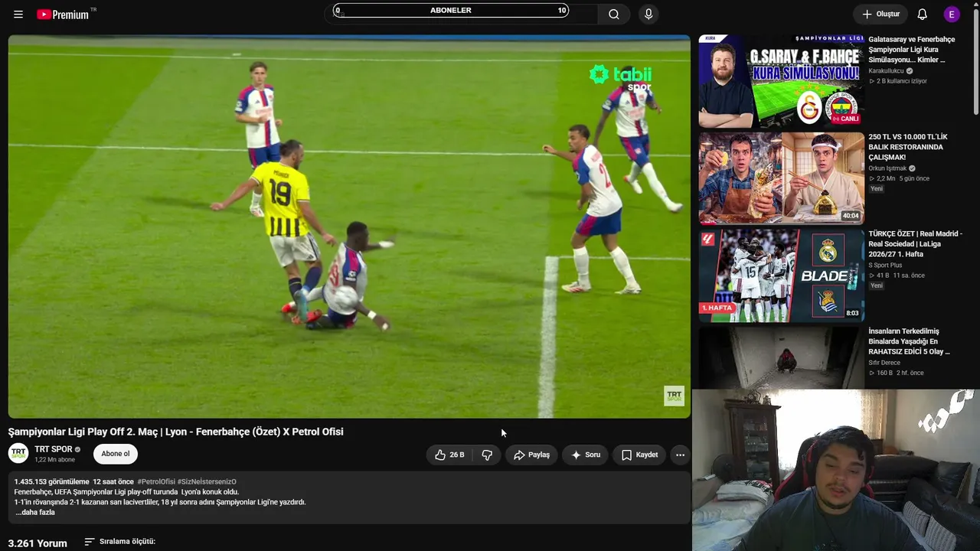This screenshot has height=551, width=980.
Task: Open 250 TL VS 10.000 TL'lik video title
Action: (x=908, y=147)
